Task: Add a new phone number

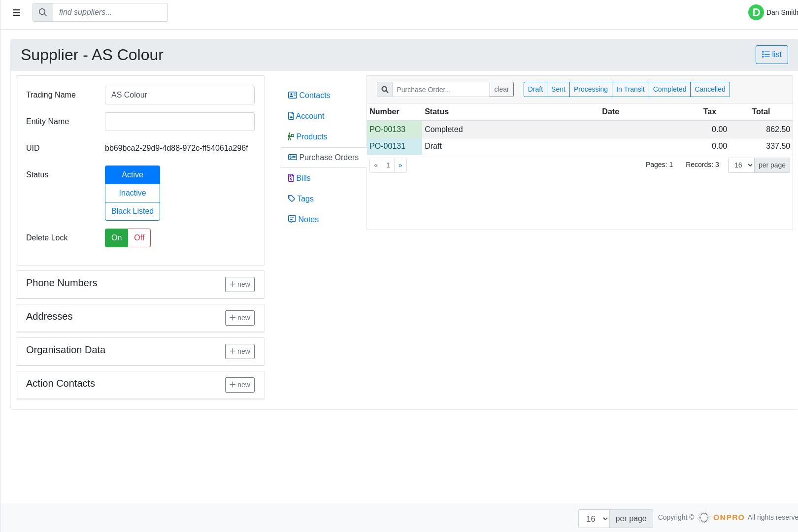Action: tap(240, 284)
